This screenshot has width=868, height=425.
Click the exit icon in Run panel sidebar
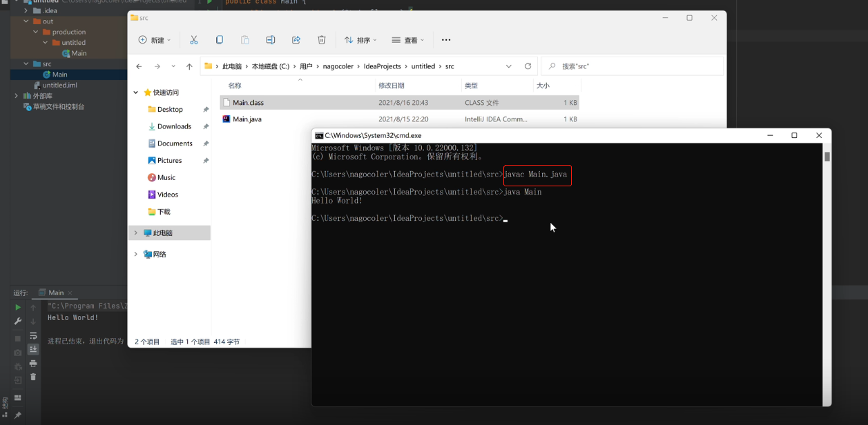point(18,380)
